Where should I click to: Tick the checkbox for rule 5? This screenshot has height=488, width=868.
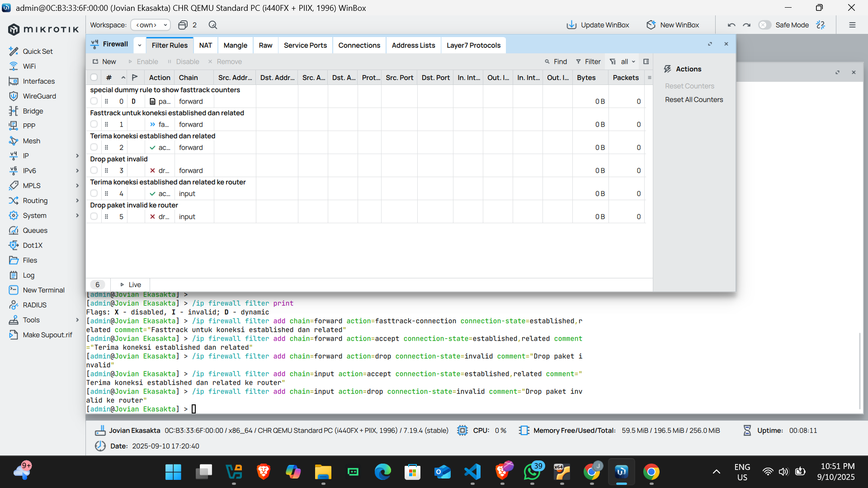tap(94, 216)
